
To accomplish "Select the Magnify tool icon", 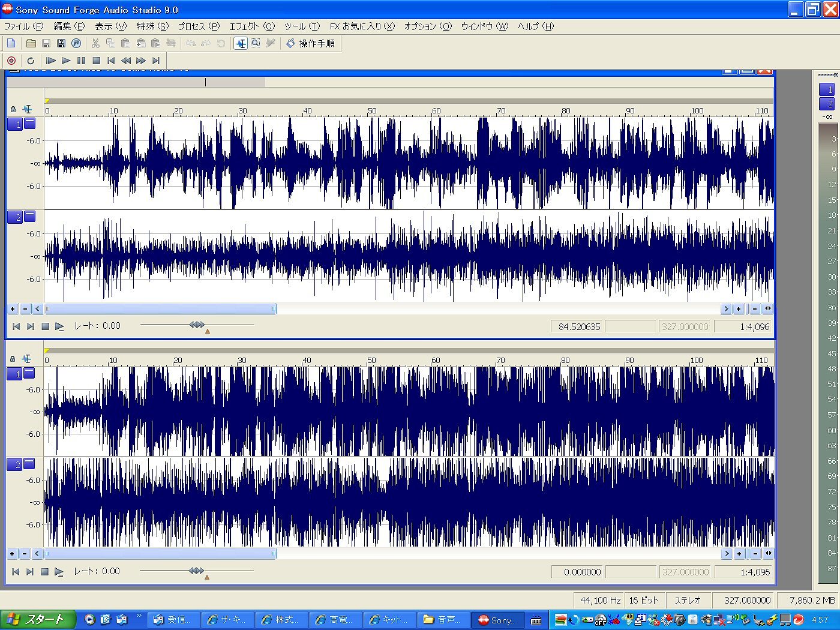I will click(x=256, y=43).
